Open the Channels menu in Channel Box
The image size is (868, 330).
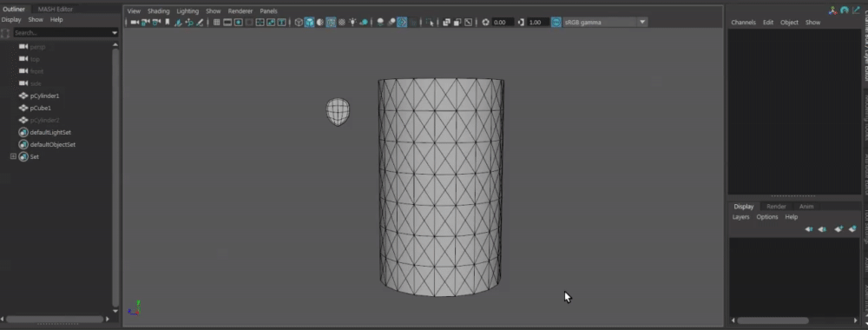[744, 23]
